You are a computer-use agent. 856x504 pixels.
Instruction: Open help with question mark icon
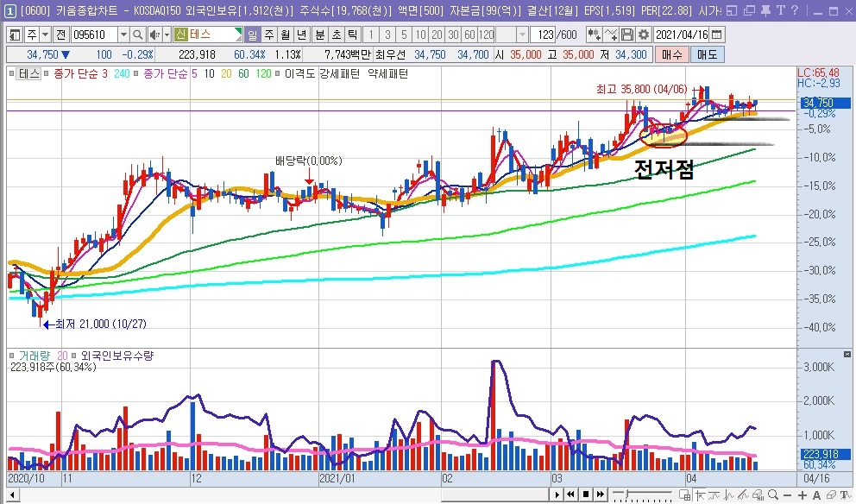pos(795,9)
